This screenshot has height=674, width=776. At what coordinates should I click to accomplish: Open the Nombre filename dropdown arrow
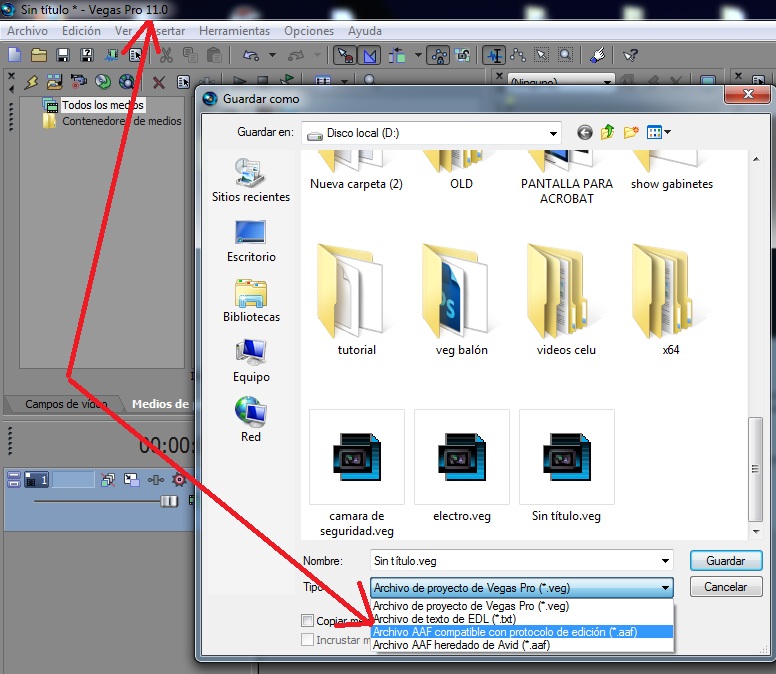point(665,561)
